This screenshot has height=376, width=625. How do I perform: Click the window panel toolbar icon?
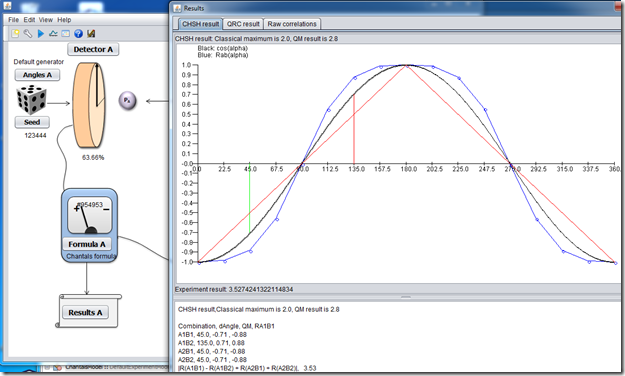(x=65, y=33)
